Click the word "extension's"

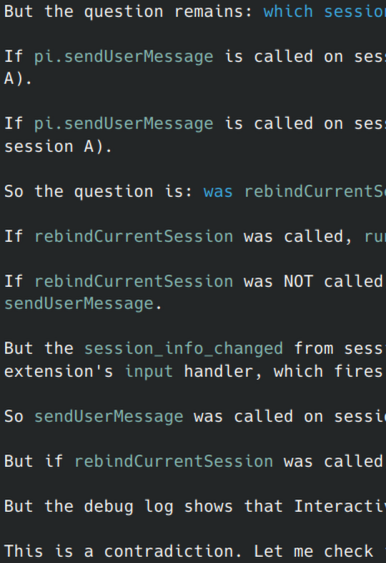tap(59, 371)
